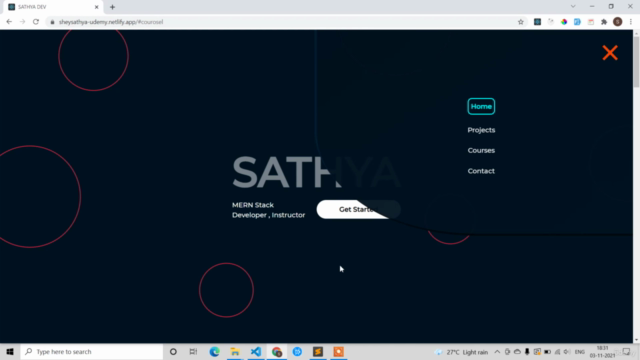640x360 pixels.
Task: Open the cloud tray icon
Action: click(517, 352)
